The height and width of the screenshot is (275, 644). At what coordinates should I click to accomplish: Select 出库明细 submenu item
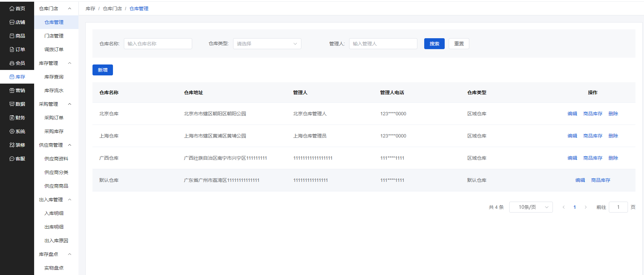[56, 227]
